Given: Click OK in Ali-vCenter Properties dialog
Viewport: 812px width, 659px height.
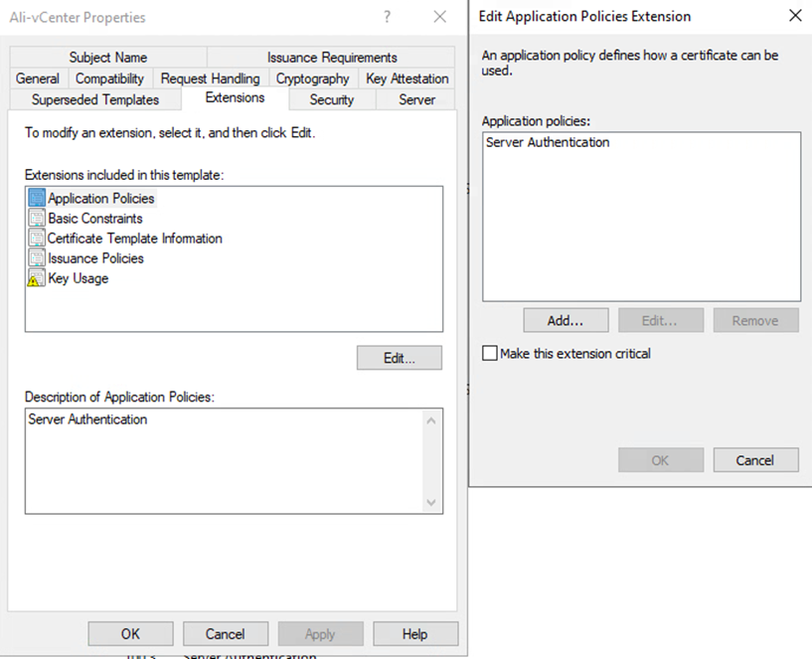Looking at the screenshot, I should [x=130, y=634].
